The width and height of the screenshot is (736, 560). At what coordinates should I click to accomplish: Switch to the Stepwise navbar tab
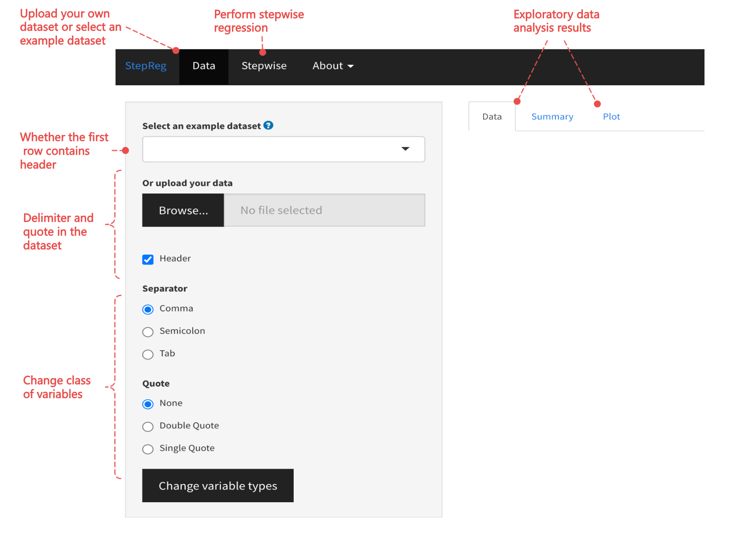click(264, 66)
